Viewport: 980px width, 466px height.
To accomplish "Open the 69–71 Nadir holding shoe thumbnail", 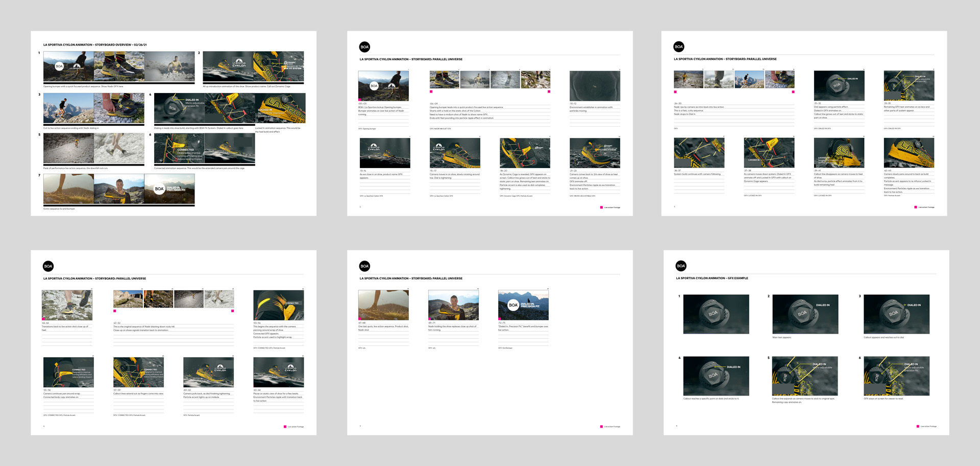I will (453, 305).
